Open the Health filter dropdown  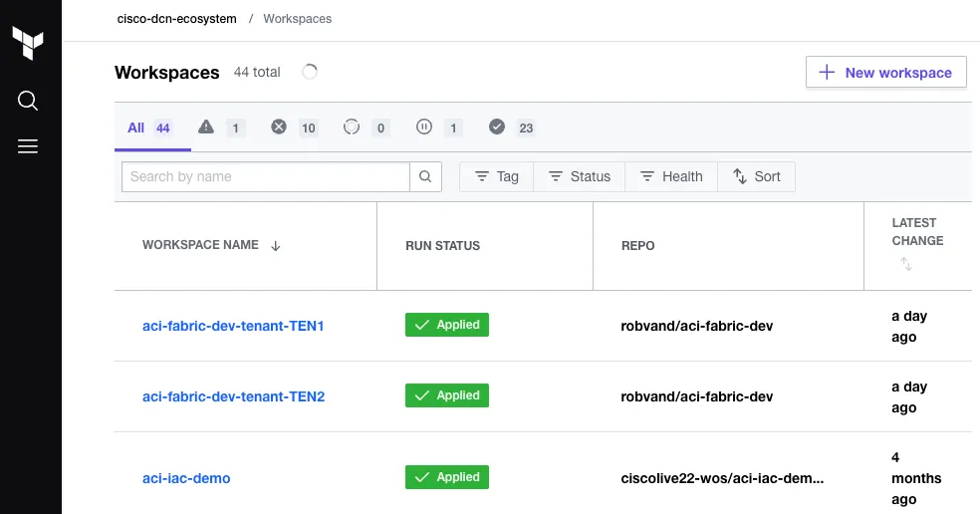(x=670, y=176)
